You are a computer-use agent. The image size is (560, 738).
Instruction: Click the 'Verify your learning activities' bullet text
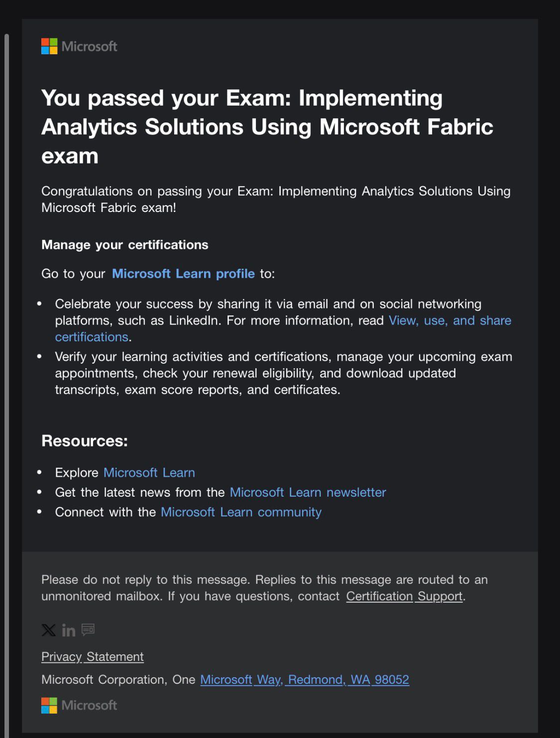click(283, 373)
